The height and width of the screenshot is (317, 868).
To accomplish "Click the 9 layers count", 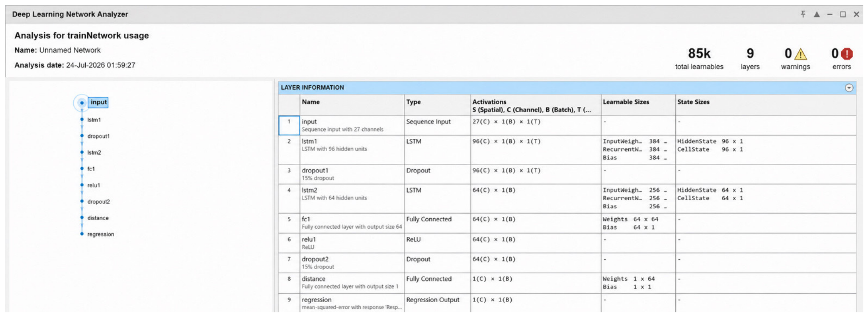I will 750,53.
